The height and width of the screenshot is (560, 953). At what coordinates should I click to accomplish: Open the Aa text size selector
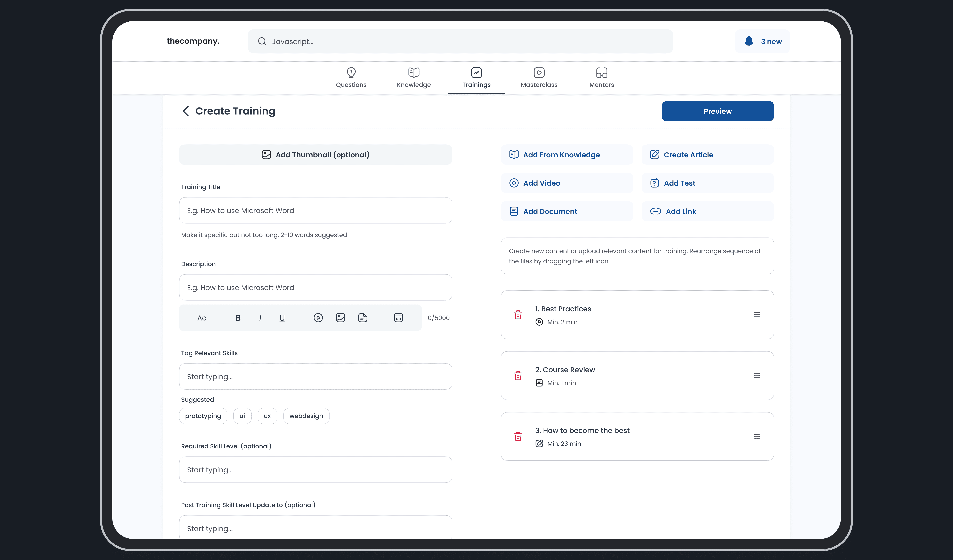[202, 318]
